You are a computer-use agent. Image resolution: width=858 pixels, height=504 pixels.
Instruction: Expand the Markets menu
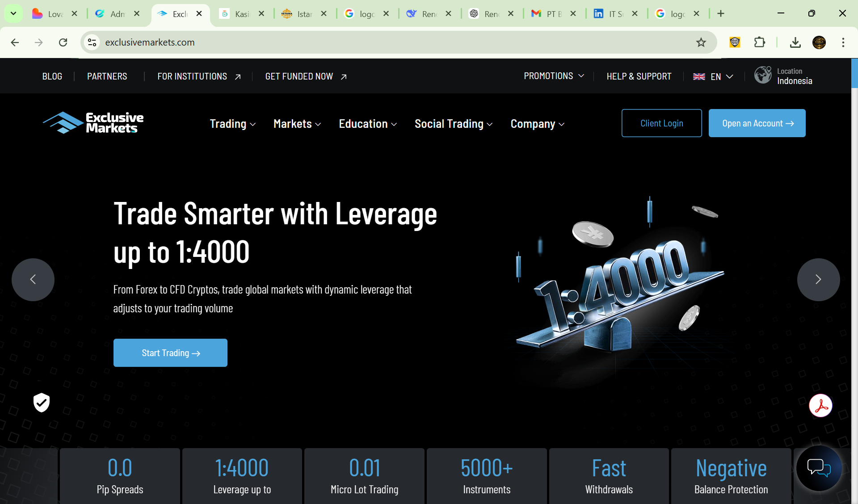point(297,124)
